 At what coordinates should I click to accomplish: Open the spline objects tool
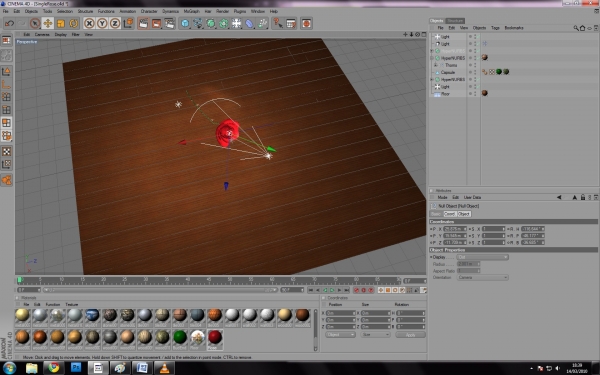click(198, 24)
